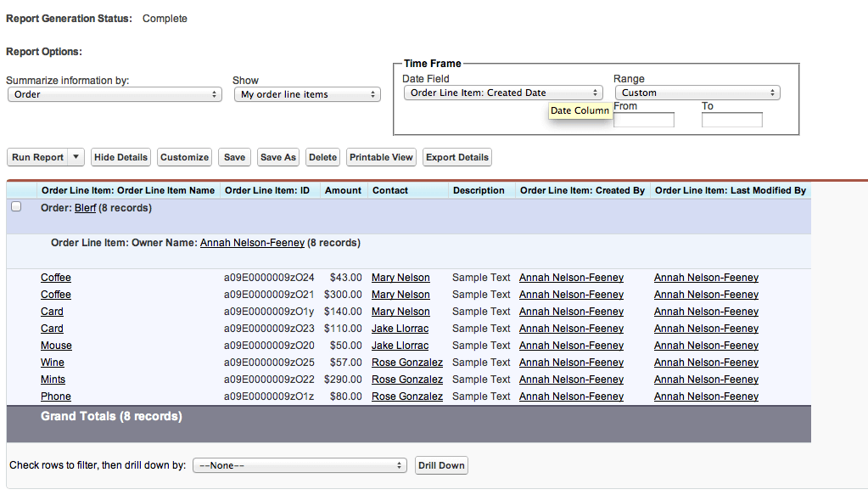
Task: Open the Blerf order link
Action: (x=85, y=207)
